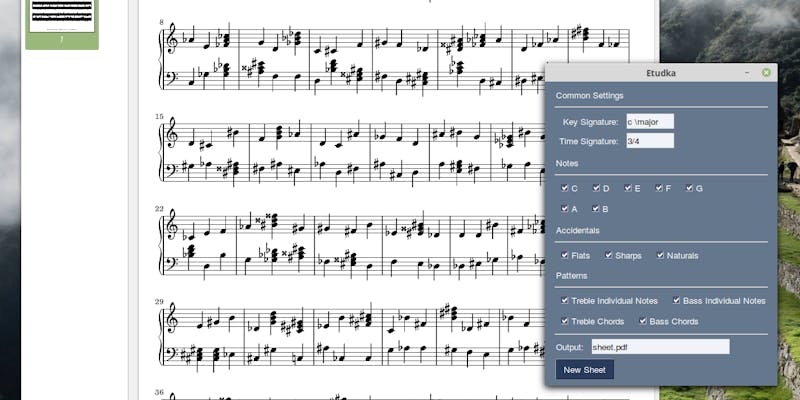Screen dimensions: 800x400
Task: Click the Common Settings heading
Action: (589, 95)
